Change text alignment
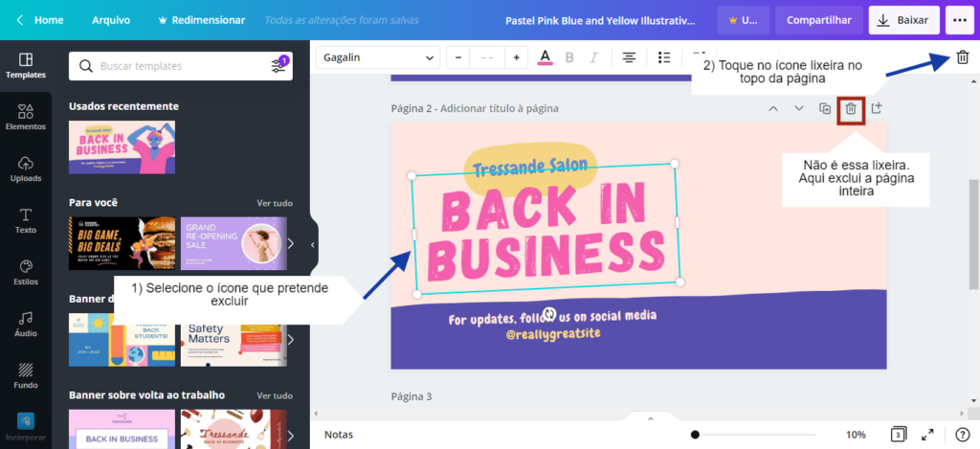The height and width of the screenshot is (449, 980). click(629, 57)
